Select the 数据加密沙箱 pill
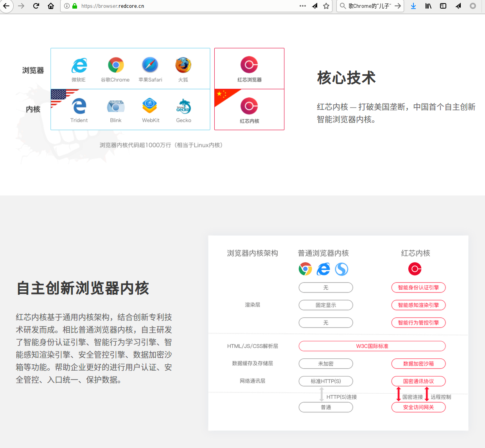Image resolution: width=485 pixels, height=448 pixels. 419,364
